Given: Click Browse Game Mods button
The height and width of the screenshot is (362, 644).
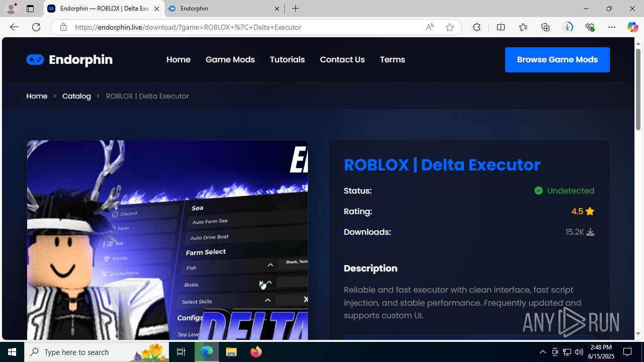Looking at the screenshot, I should click(557, 60).
